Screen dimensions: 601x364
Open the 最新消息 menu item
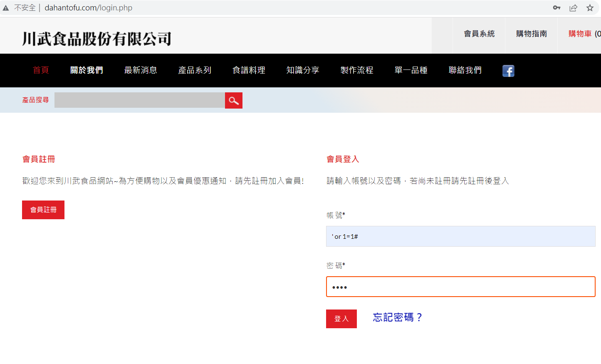pyautogui.click(x=141, y=70)
